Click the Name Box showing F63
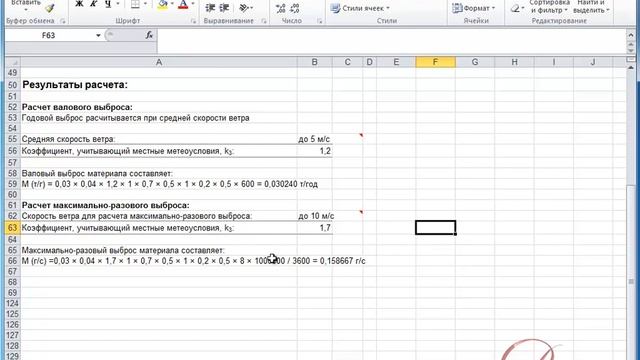 click(x=48, y=36)
